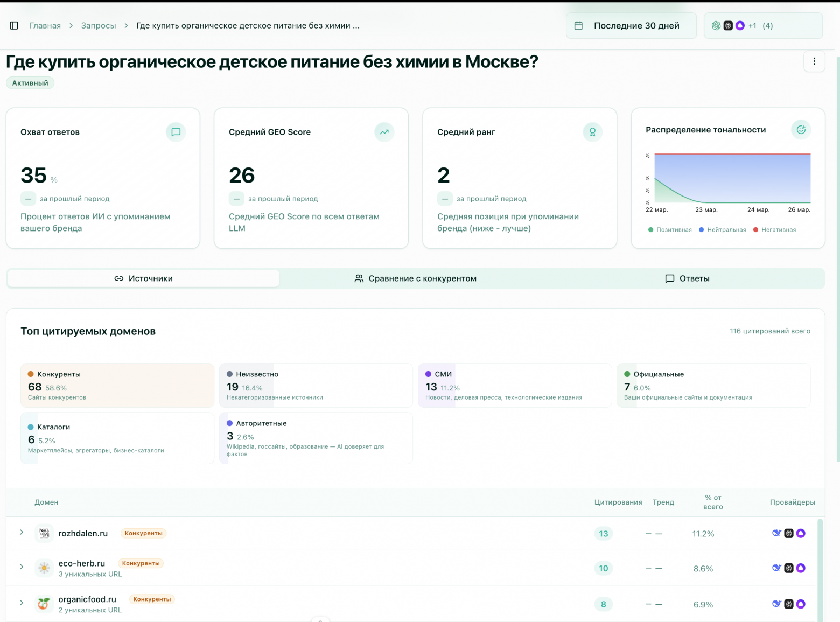Click the Запросы breadcrumb link
Screen dimensions: 840x622
click(99, 25)
